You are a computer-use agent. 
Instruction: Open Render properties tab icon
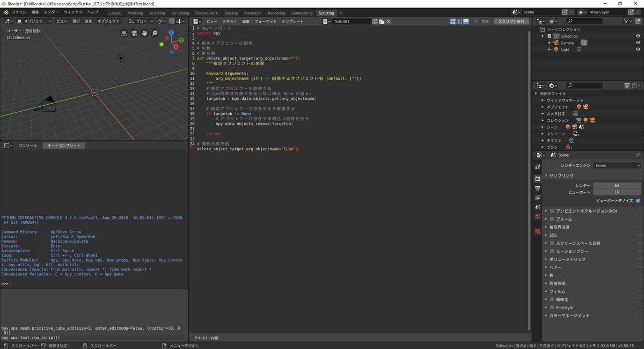(537, 178)
